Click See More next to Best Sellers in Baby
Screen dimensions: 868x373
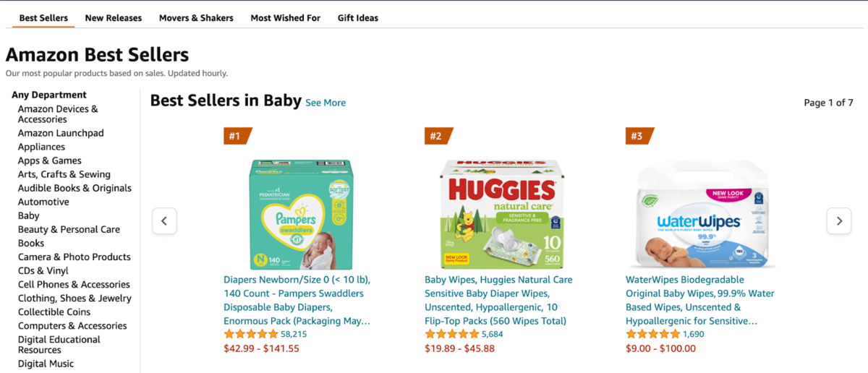point(325,103)
